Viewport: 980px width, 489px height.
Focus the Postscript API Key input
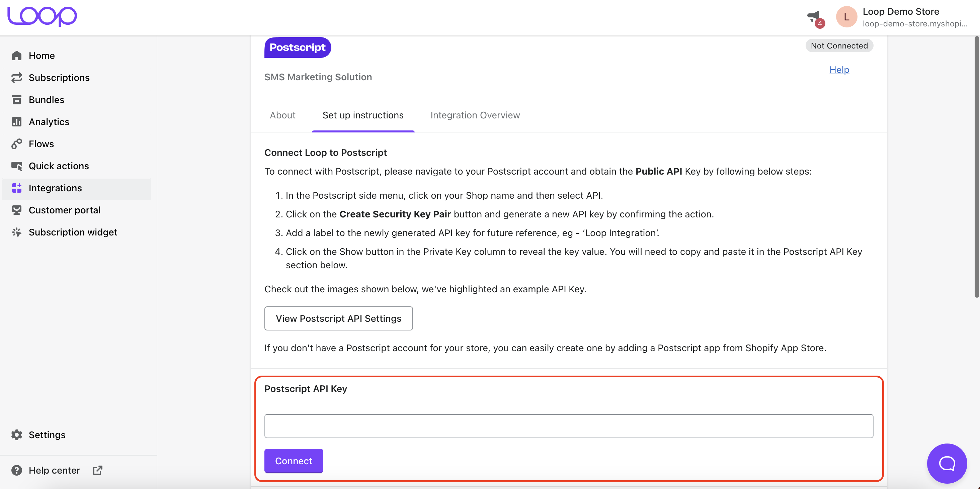(569, 426)
